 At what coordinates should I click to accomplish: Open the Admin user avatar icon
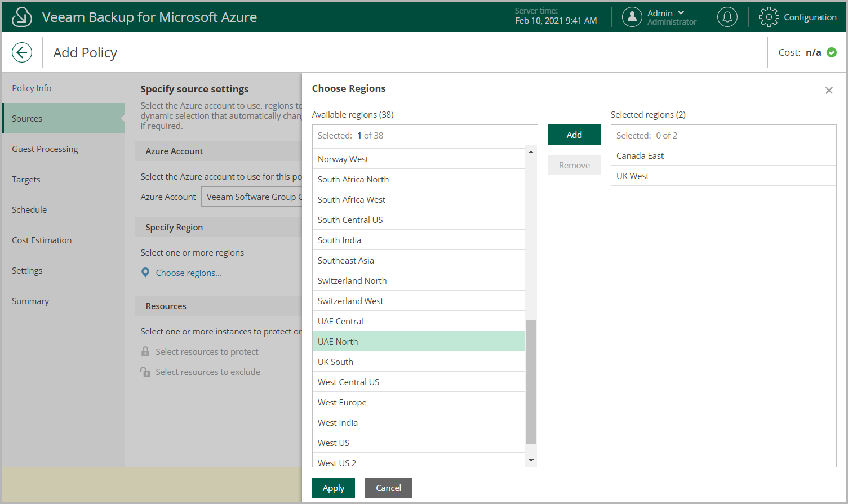[632, 17]
